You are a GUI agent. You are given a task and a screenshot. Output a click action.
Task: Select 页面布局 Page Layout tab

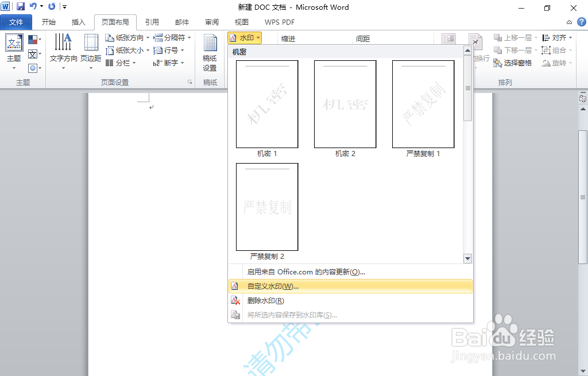click(x=115, y=22)
